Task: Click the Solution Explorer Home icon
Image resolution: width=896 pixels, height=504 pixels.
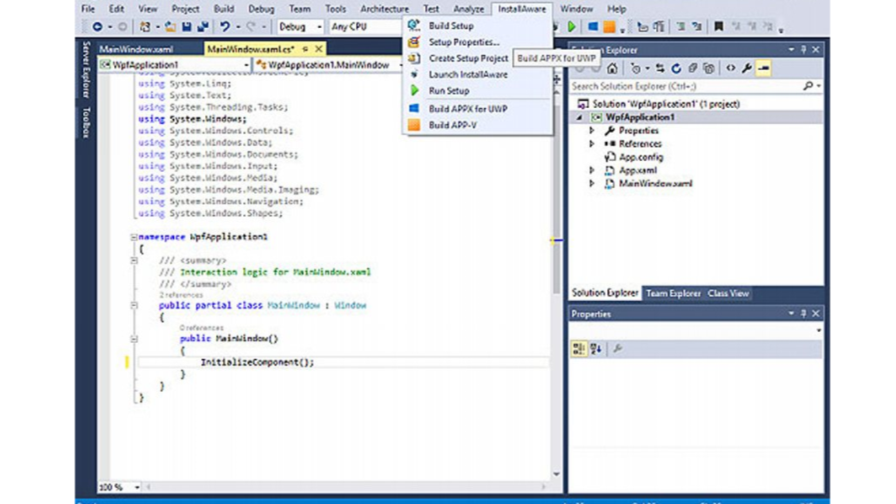Action: (x=612, y=69)
